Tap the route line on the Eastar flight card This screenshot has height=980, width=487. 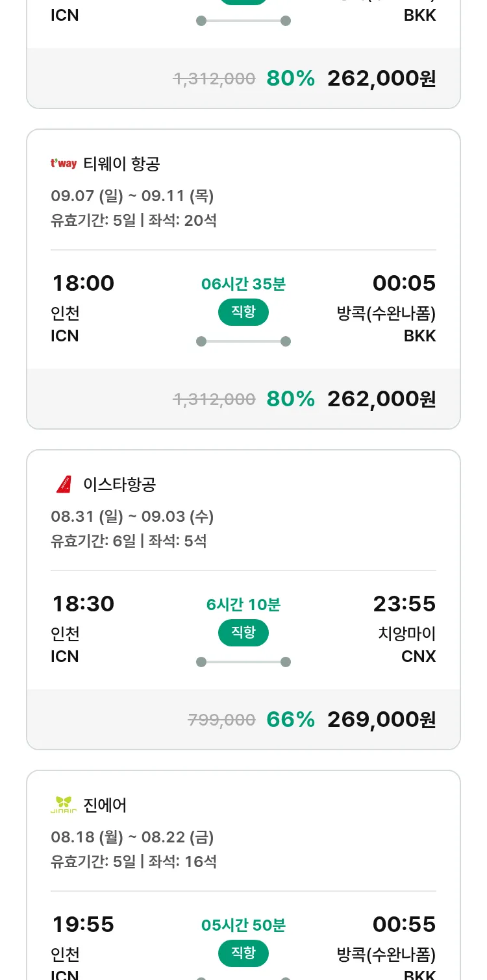pyautogui.click(x=243, y=662)
